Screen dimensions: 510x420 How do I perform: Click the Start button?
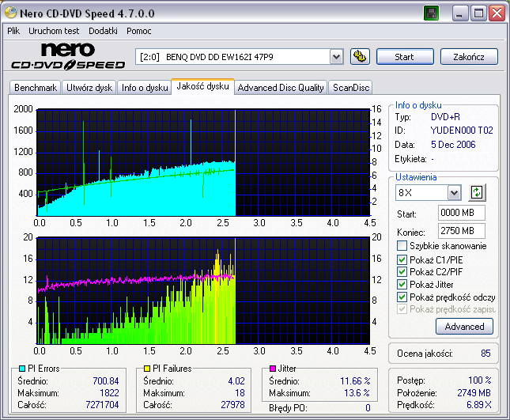(405, 57)
